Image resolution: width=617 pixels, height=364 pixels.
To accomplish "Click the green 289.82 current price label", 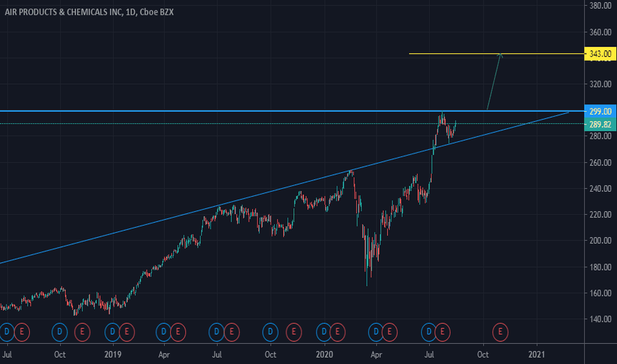I will coord(600,124).
